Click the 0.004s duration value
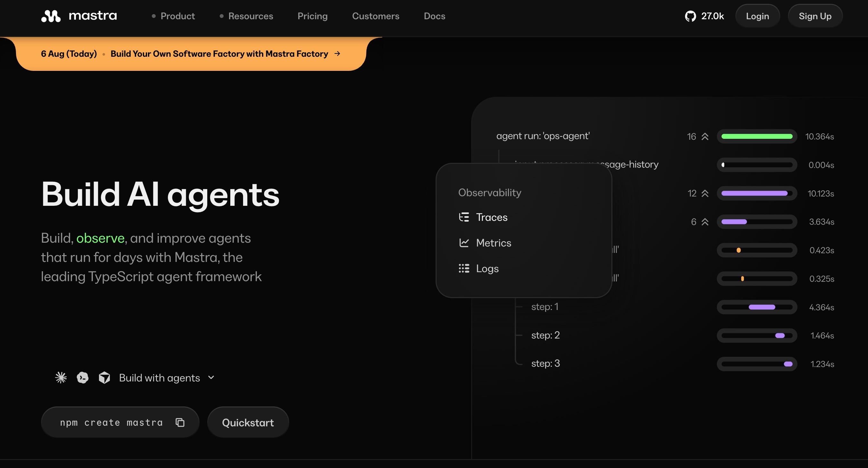This screenshot has width=868, height=468. [x=821, y=165]
